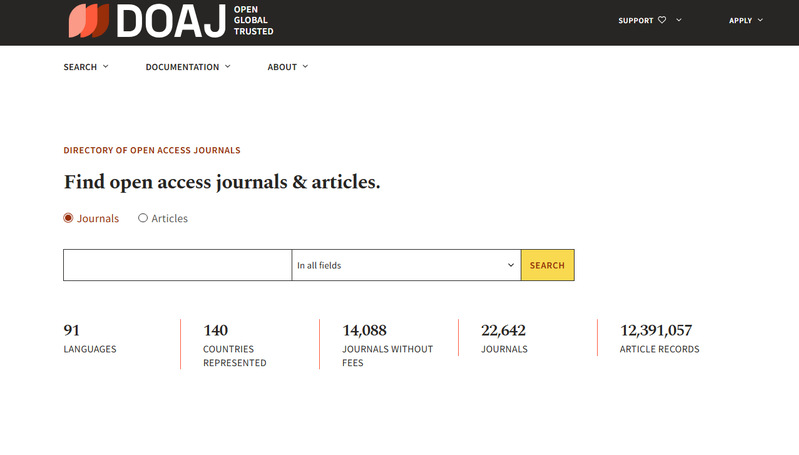
Task: Click the heart icon beside Support
Action: 662,20
